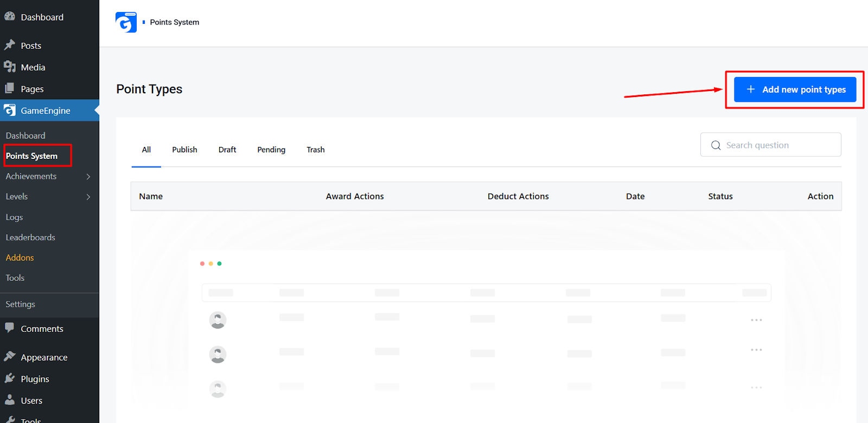Open Achievements menu item
The image size is (868, 423).
coord(31,176)
